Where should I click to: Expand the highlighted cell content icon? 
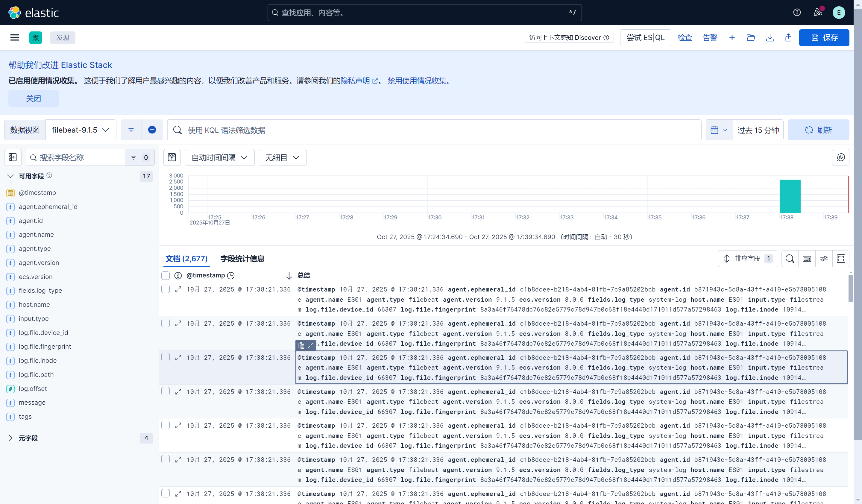click(311, 345)
